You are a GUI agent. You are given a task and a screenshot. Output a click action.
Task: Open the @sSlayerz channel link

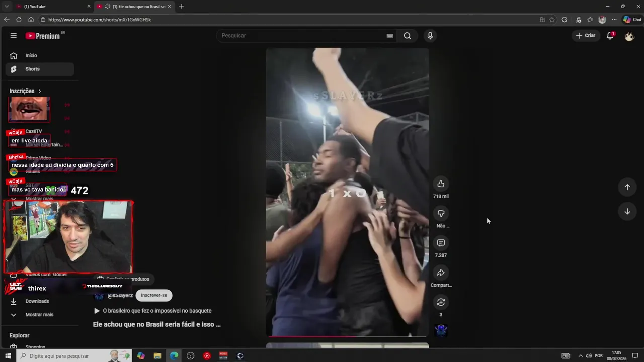(120, 296)
